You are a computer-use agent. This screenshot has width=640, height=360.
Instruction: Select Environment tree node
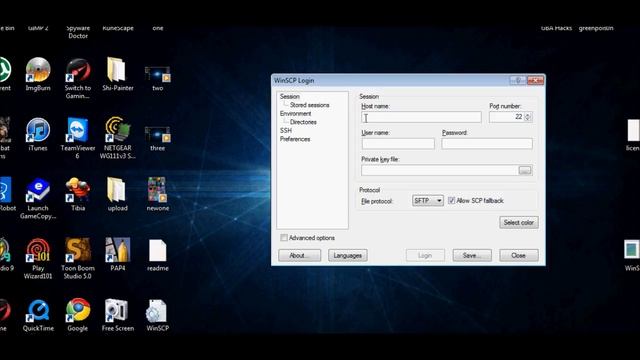pos(296,113)
